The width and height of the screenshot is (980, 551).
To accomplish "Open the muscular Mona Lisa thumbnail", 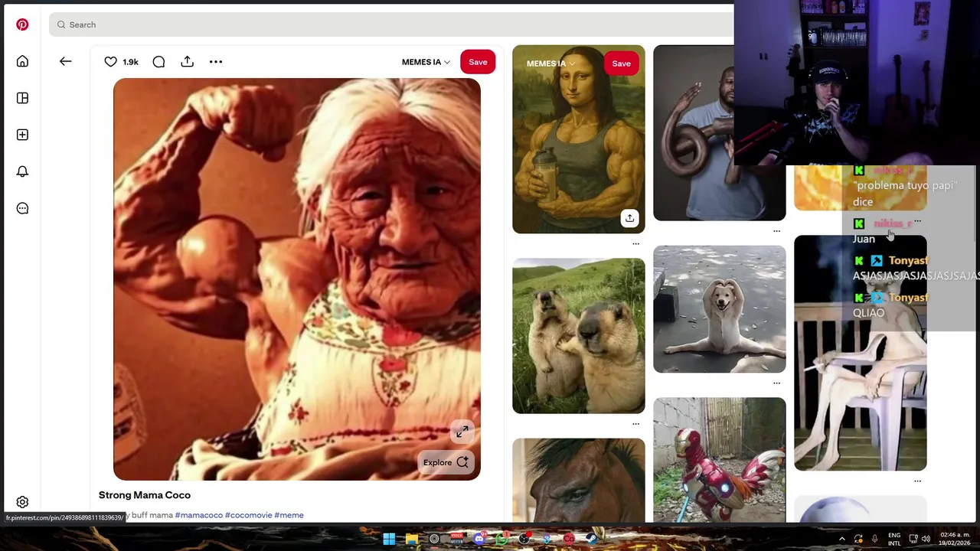I will (x=579, y=139).
